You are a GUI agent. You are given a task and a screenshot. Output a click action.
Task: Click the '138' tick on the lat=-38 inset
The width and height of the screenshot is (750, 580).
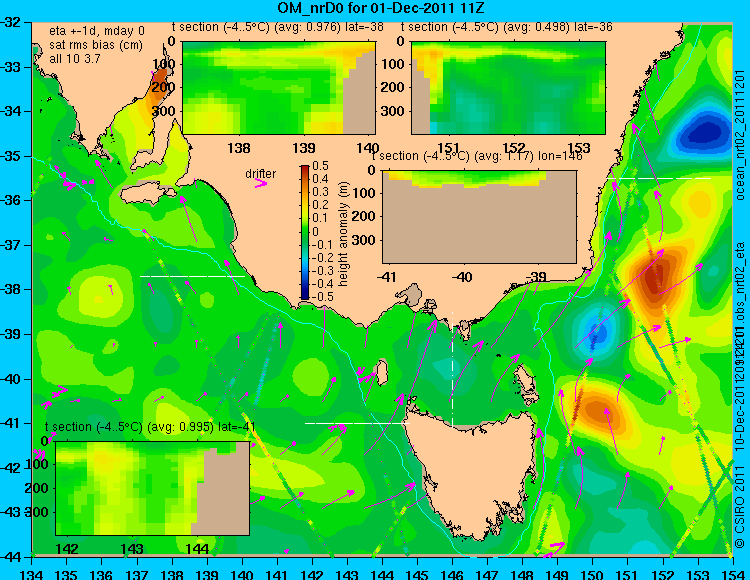tap(239, 148)
